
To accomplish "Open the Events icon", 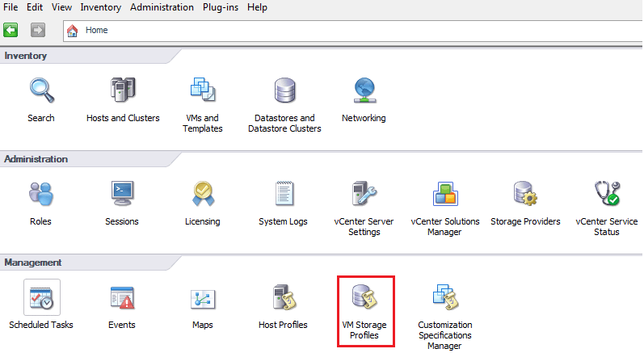I will (122, 297).
